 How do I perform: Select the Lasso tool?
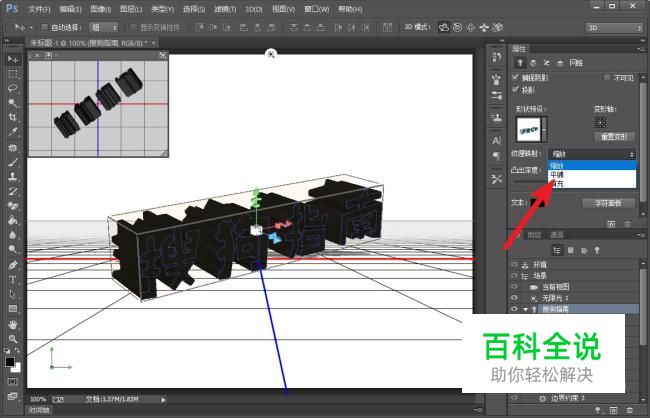(12, 88)
